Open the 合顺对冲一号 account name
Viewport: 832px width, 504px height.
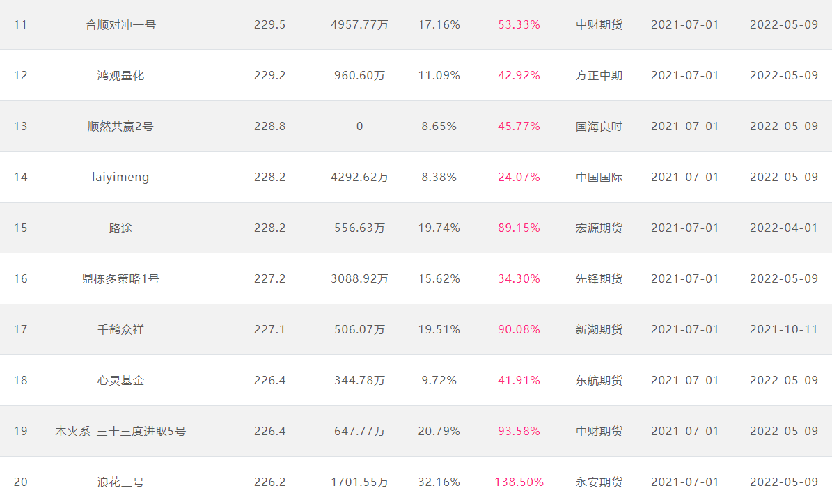(x=120, y=25)
